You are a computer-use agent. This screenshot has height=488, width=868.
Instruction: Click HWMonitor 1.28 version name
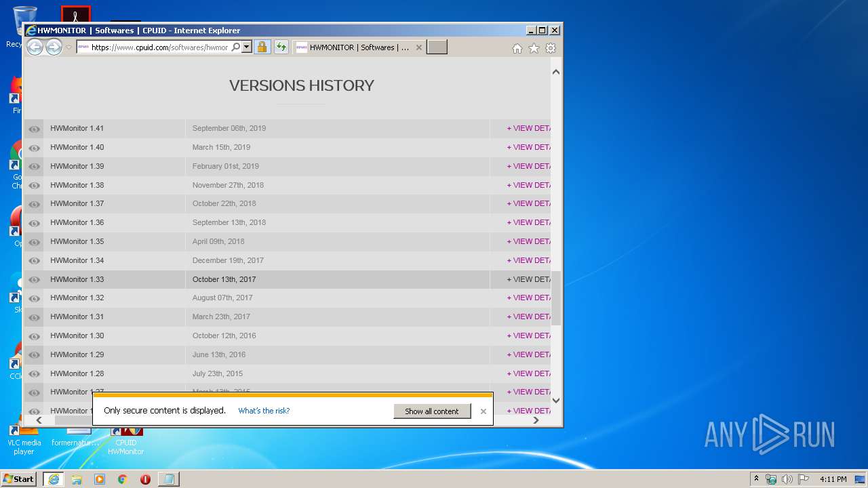click(x=77, y=373)
